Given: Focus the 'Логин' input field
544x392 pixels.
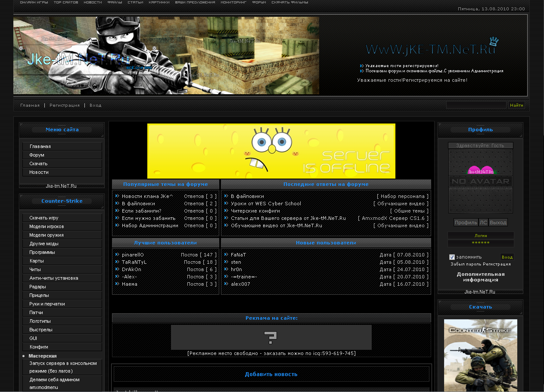Looking at the screenshot, I should (x=481, y=235).
